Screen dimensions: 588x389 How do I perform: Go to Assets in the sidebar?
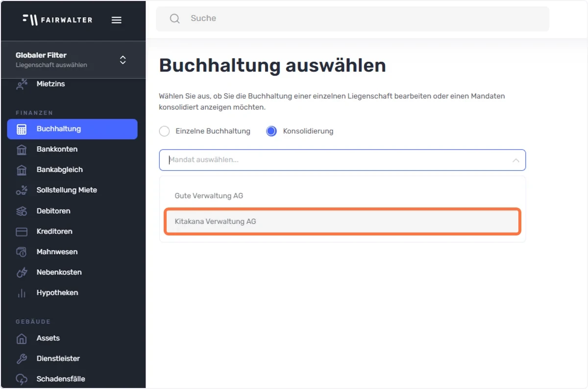point(73,338)
